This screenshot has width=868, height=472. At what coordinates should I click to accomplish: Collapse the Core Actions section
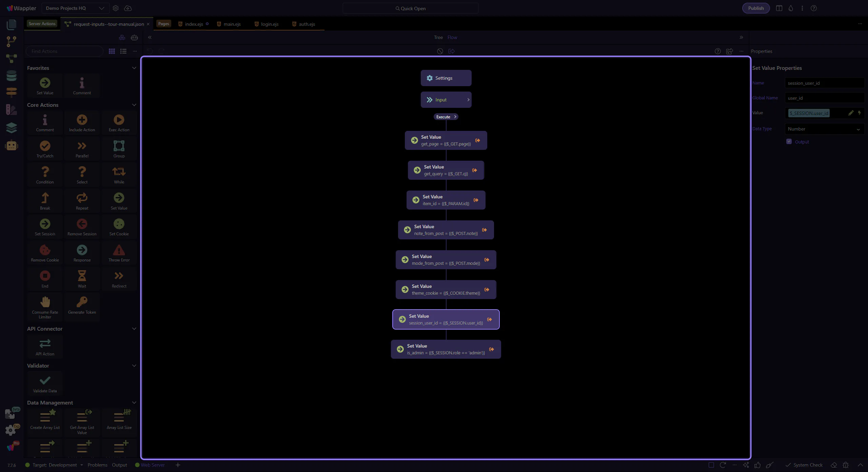click(134, 105)
